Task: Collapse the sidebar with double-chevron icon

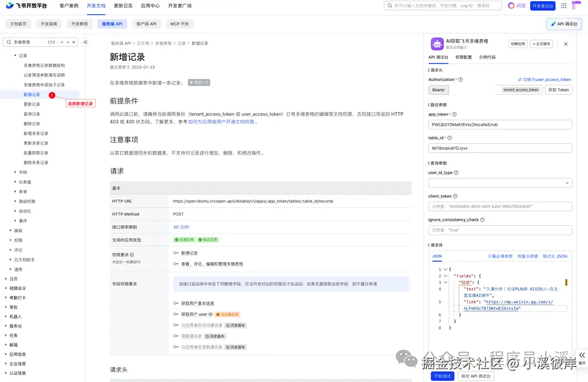Action: click(x=85, y=42)
